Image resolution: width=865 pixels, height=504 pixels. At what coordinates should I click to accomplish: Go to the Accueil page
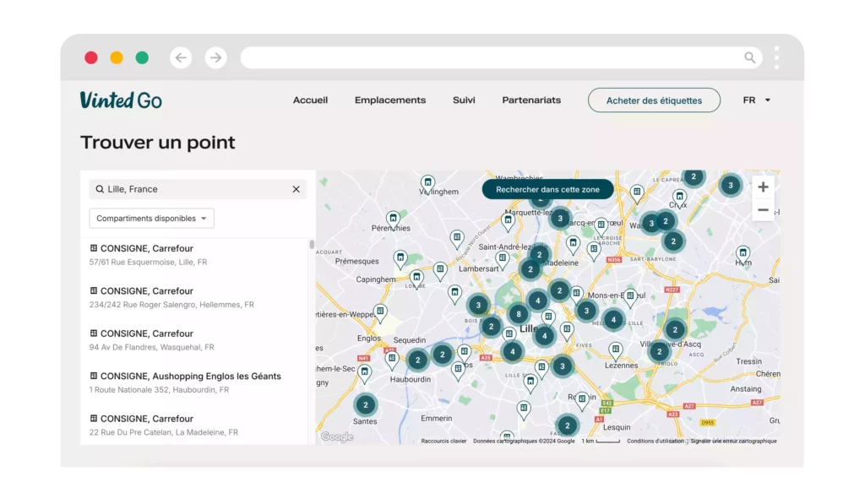[310, 100]
